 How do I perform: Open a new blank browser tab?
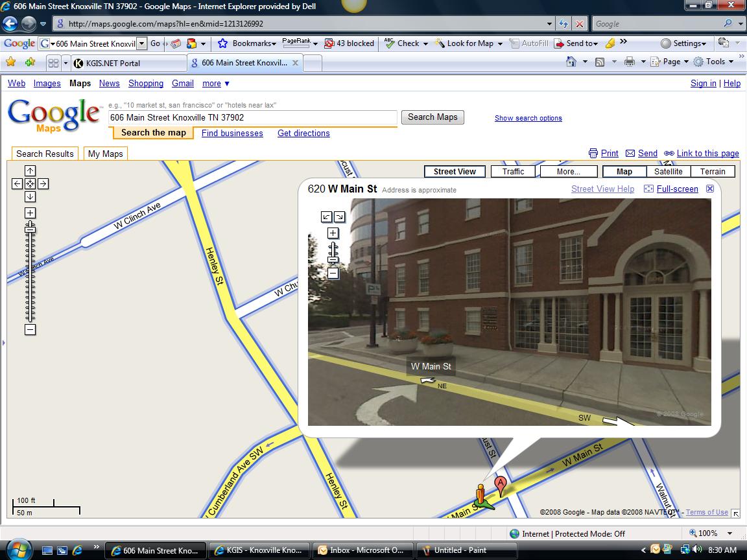[x=312, y=63]
